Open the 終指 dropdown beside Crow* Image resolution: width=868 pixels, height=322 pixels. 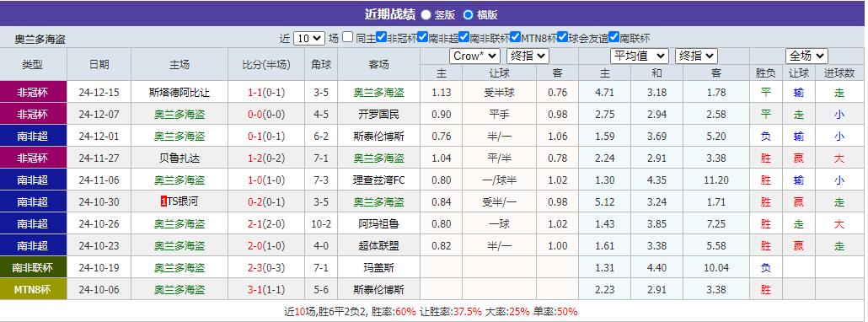(527, 56)
